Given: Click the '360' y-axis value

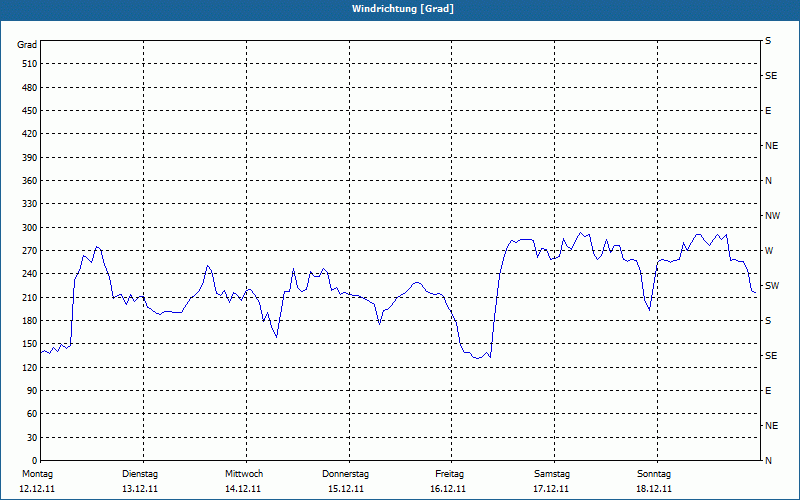Looking at the screenshot, I should (30, 181).
